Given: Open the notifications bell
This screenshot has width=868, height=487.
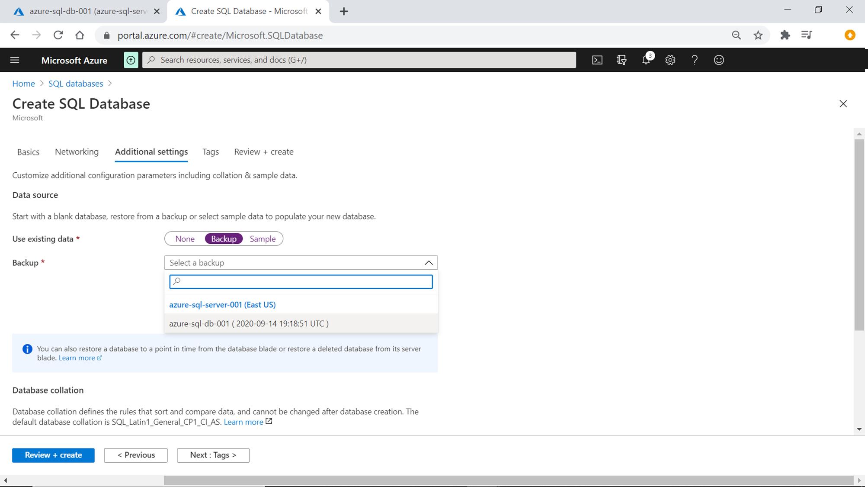Looking at the screenshot, I should [646, 60].
